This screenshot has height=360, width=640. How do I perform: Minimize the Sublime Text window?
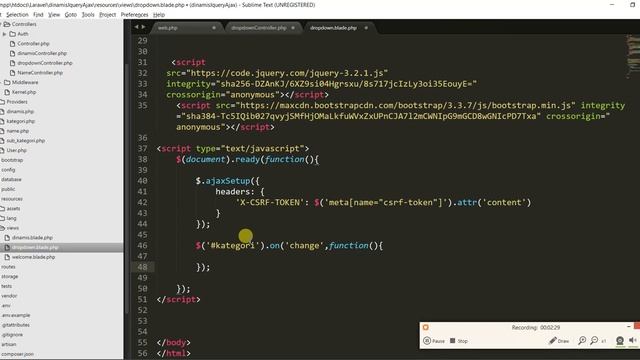(x=612, y=4)
